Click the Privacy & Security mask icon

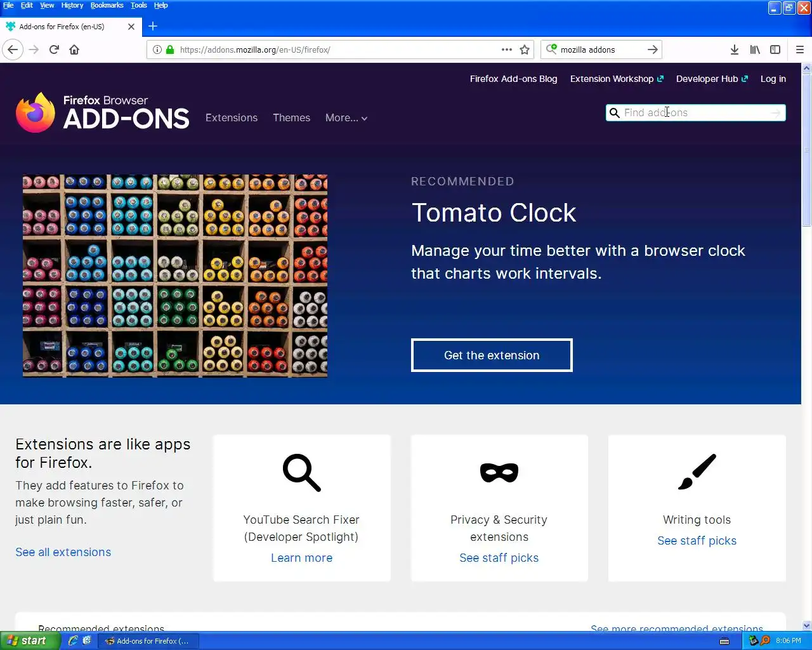click(x=499, y=472)
